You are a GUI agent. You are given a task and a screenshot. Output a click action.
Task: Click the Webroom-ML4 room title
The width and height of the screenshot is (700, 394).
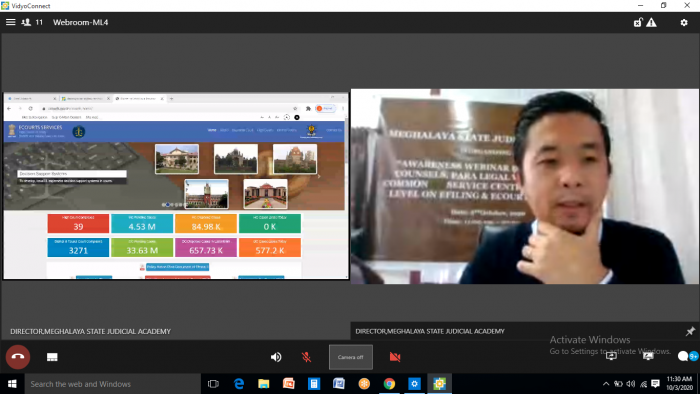(80, 22)
